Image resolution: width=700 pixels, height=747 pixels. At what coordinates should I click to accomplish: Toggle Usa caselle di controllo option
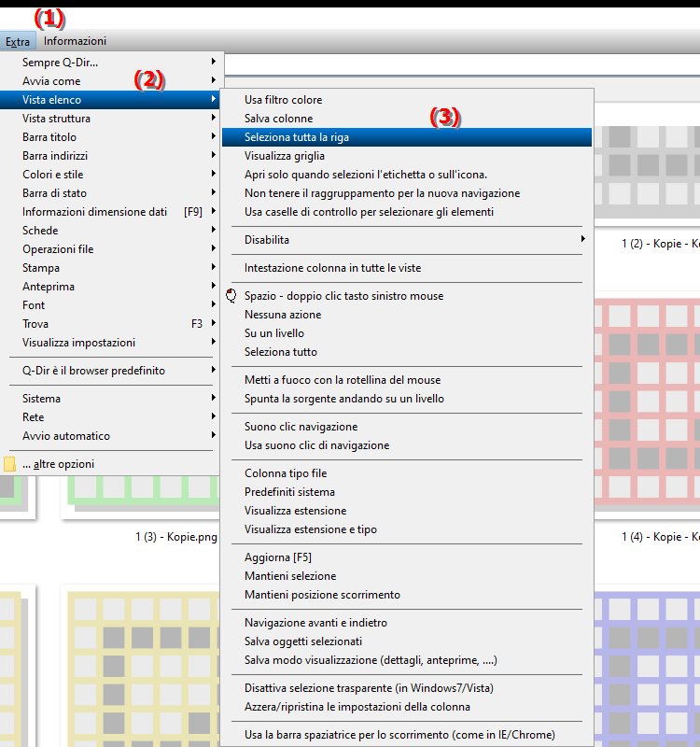click(x=407, y=212)
